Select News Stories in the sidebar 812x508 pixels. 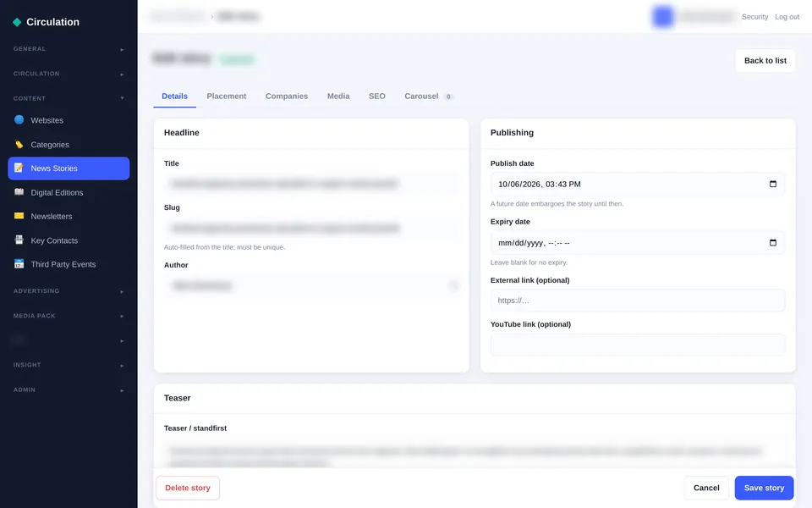[69, 168]
